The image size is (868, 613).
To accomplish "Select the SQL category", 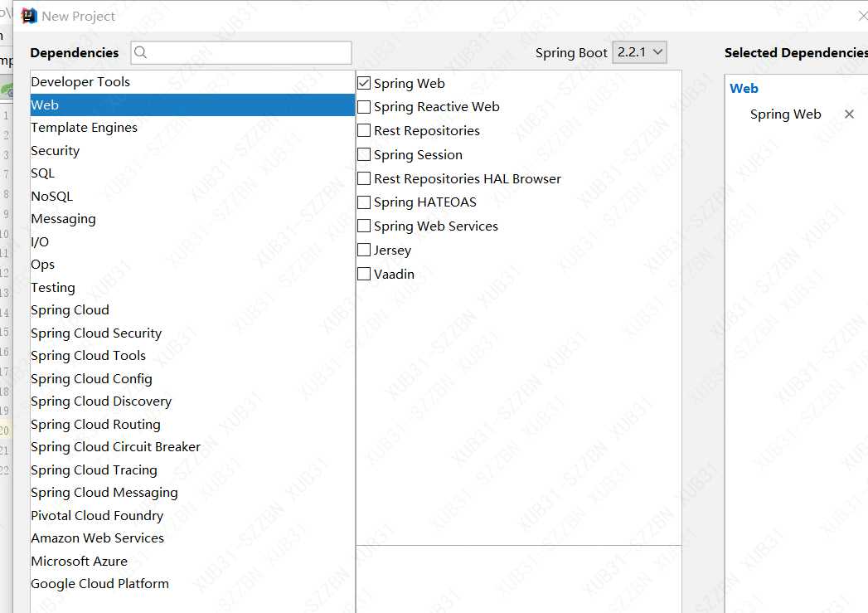I will point(192,173).
